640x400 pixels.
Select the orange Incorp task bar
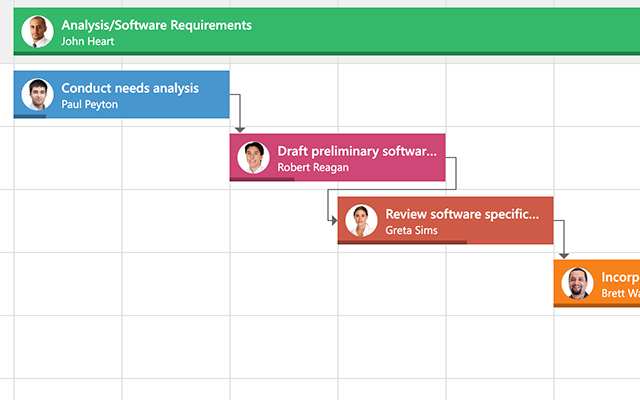point(597,283)
